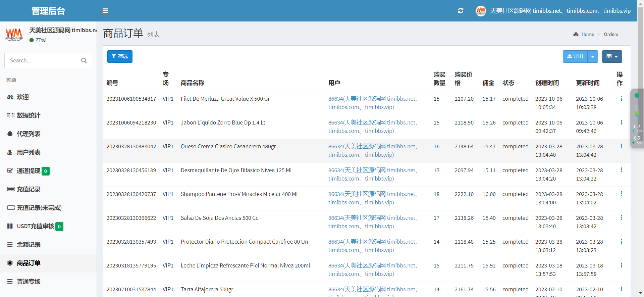The height and width of the screenshot is (297, 644).
Task: Click the 导出 export button
Action: coord(575,57)
